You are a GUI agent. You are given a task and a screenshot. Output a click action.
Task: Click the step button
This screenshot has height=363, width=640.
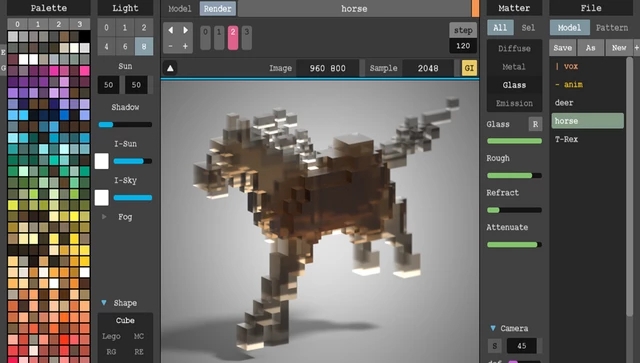click(463, 30)
